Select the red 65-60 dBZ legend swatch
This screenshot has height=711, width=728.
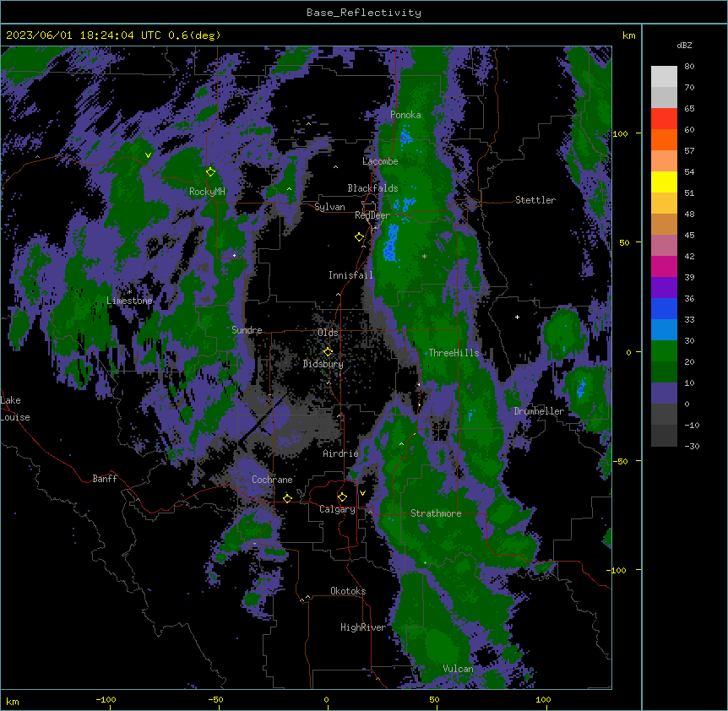(664, 119)
